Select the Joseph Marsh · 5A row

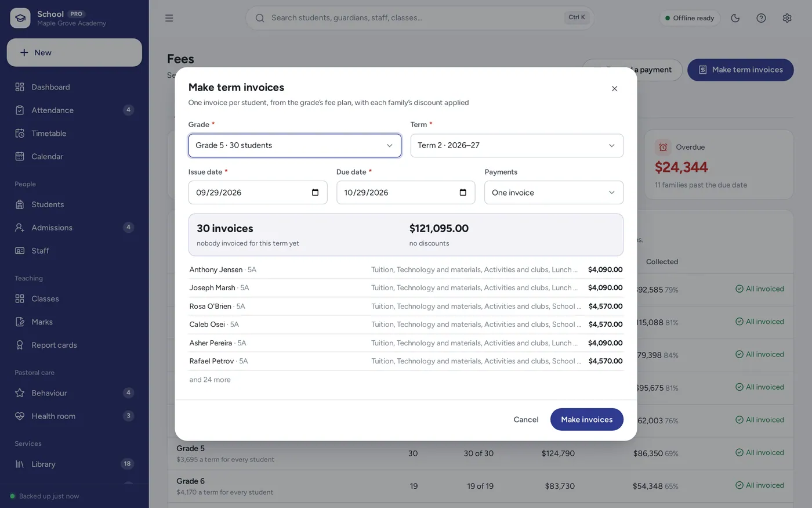pyautogui.click(x=406, y=287)
